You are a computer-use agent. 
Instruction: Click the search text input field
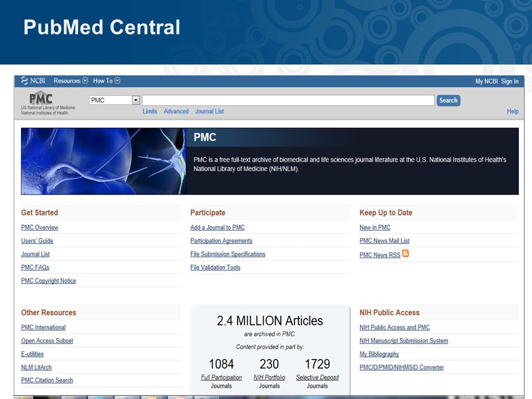tap(288, 100)
